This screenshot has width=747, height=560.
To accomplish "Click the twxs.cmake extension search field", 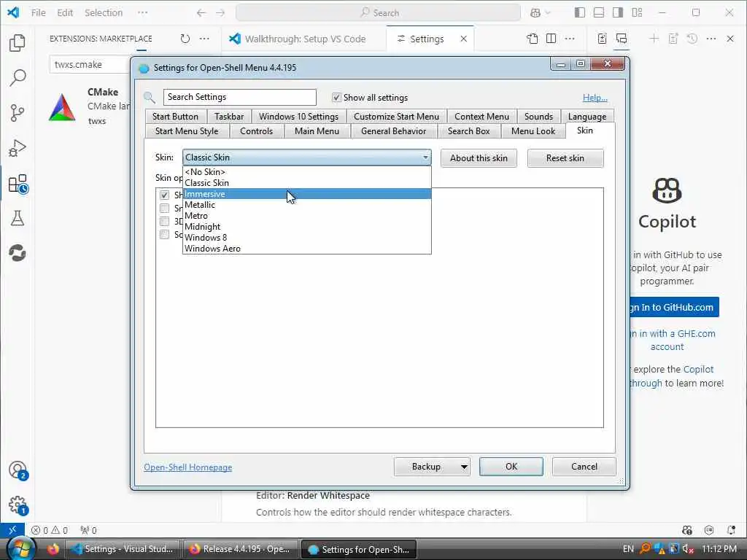I will [x=90, y=64].
